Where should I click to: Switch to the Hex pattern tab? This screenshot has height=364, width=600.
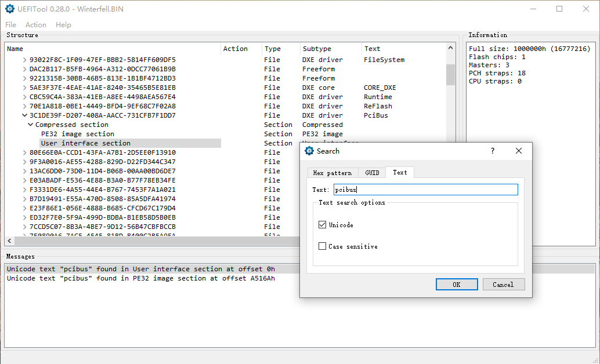click(x=332, y=173)
